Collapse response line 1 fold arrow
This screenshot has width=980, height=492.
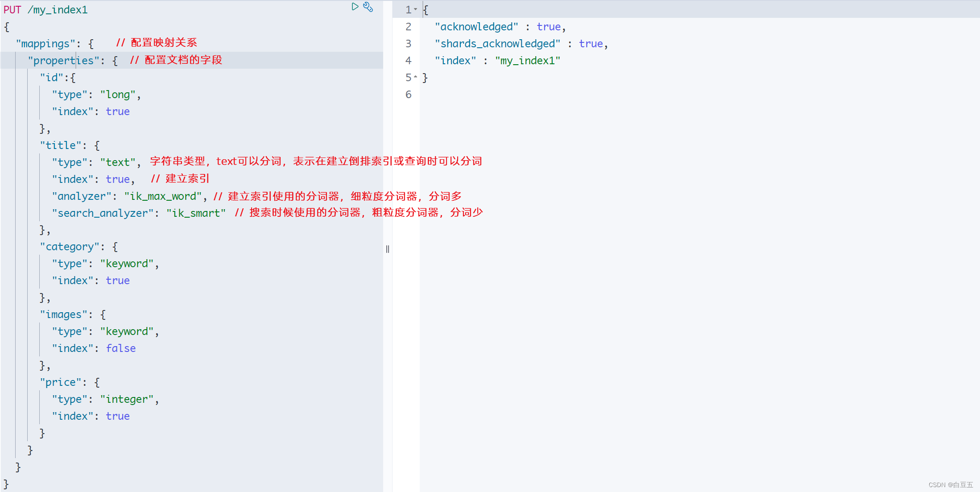[416, 9]
